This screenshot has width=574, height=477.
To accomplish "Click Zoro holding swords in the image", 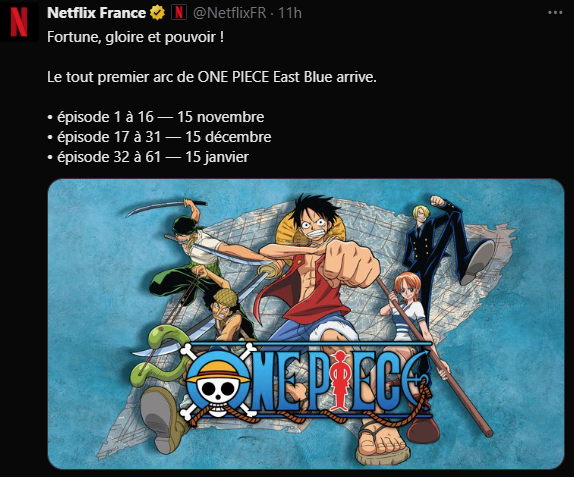I will (x=190, y=253).
